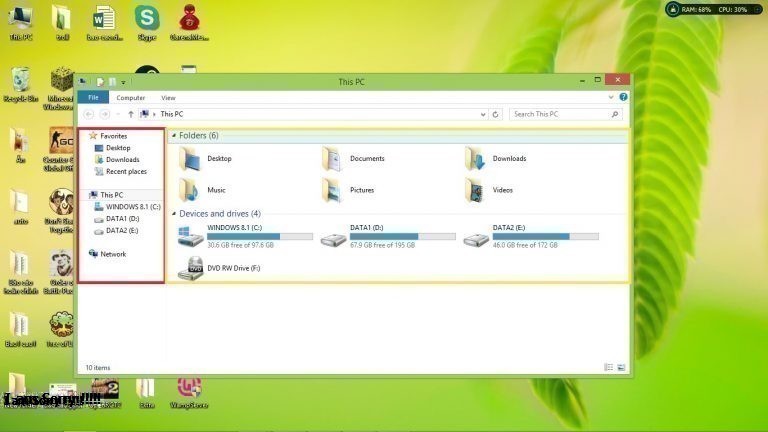The width and height of the screenshot is (768, 432).
Task: Select Downloads under Favorites
Action: pyautogui.click(x=122, y=160)
